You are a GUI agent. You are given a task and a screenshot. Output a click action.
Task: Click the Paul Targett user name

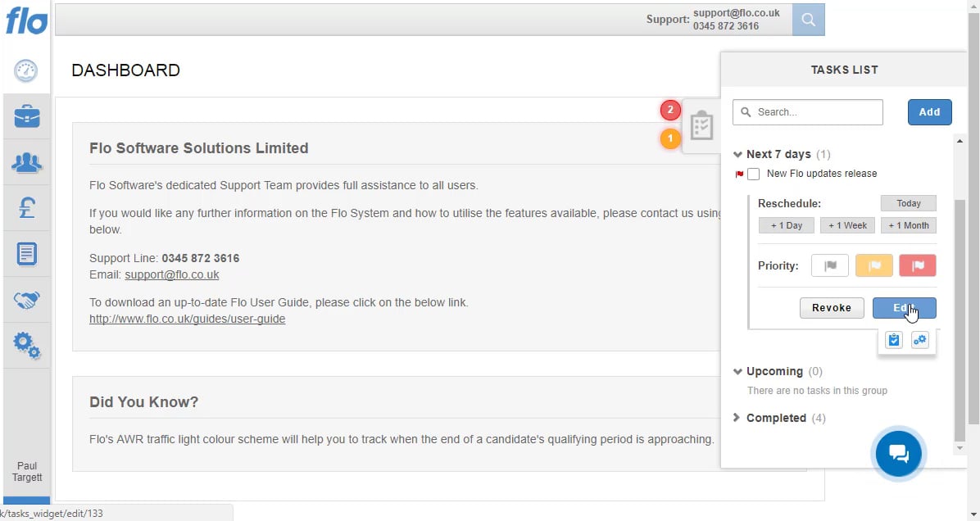pos(27,472)
